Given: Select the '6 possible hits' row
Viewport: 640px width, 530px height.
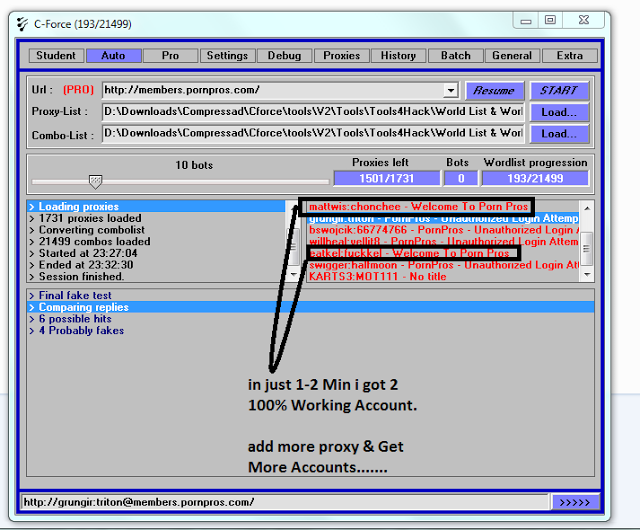Looking at the screenshot, I should [310, 319].
